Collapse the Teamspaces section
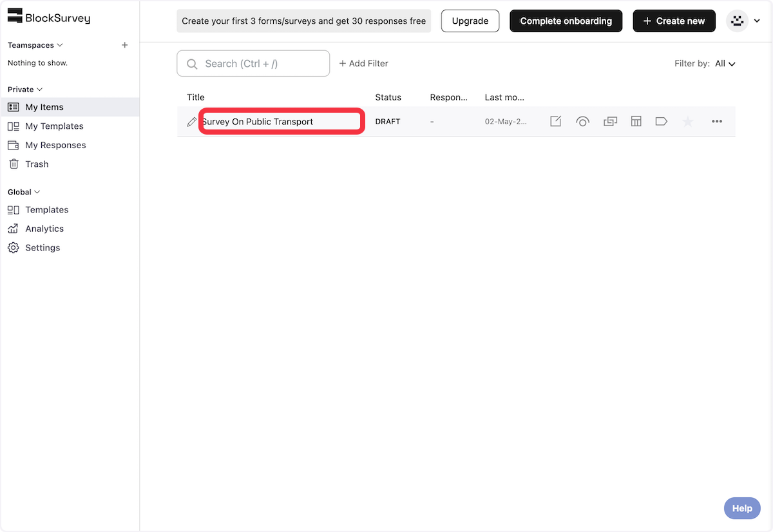This screenshot has width=773, height=532. pos(35,45)
